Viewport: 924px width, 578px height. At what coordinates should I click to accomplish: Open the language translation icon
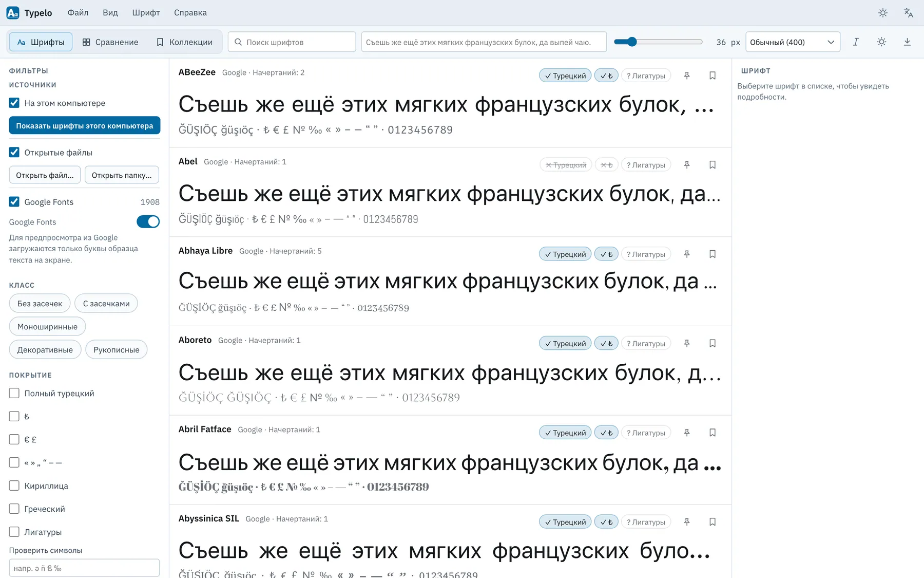click(x=909, y=13)
